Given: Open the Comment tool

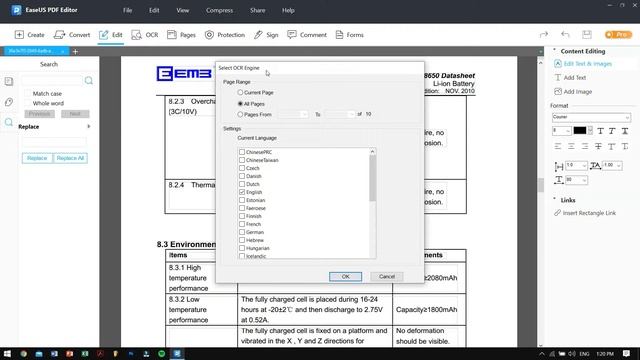Looking at the screenshot, I should point(307,35).
